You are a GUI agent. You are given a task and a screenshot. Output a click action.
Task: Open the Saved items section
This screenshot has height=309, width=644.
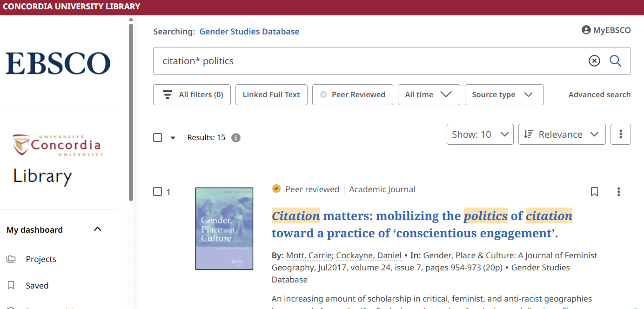pos(37,285)
